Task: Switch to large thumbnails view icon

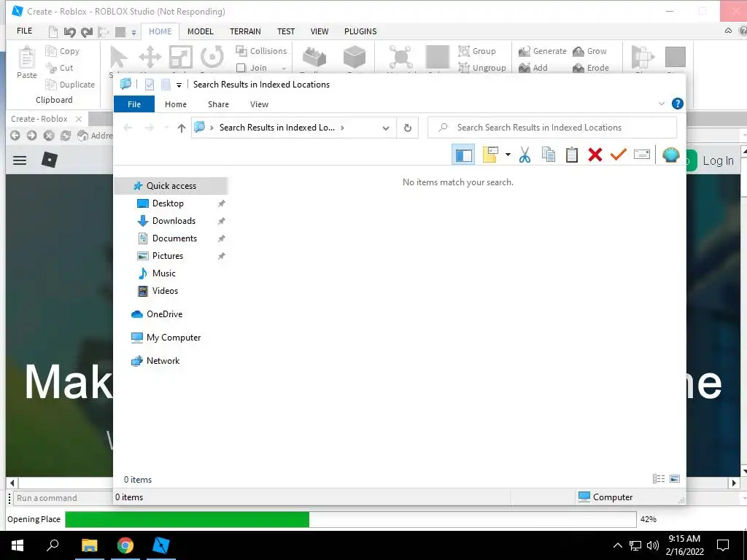Action: pyautogui.click(x=675, y=479)
